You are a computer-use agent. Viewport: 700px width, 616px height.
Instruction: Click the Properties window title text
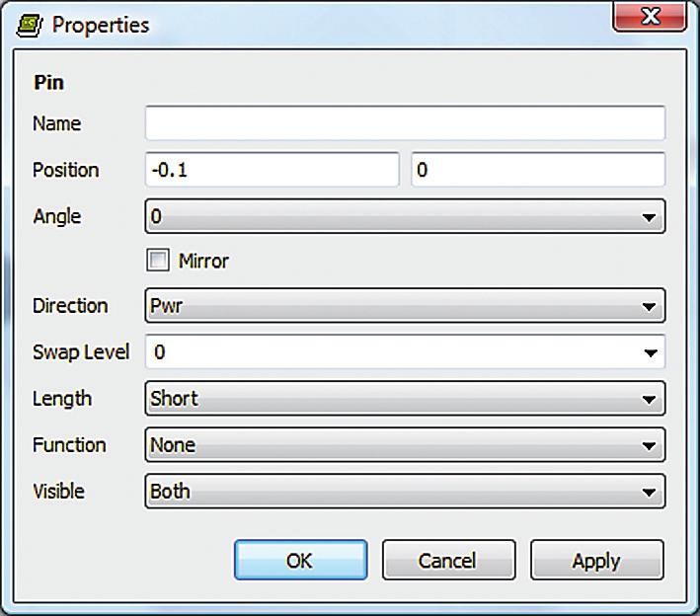pos(101,25)
